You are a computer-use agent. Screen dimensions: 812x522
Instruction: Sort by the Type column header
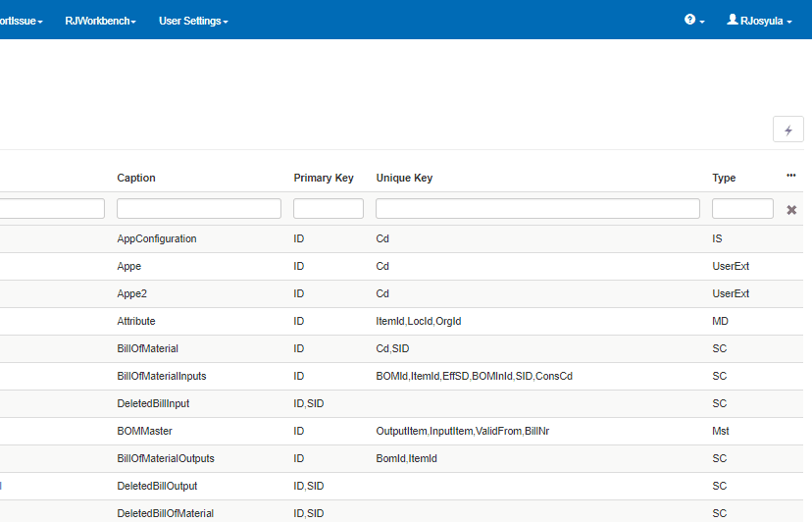[x=724, y=178]
